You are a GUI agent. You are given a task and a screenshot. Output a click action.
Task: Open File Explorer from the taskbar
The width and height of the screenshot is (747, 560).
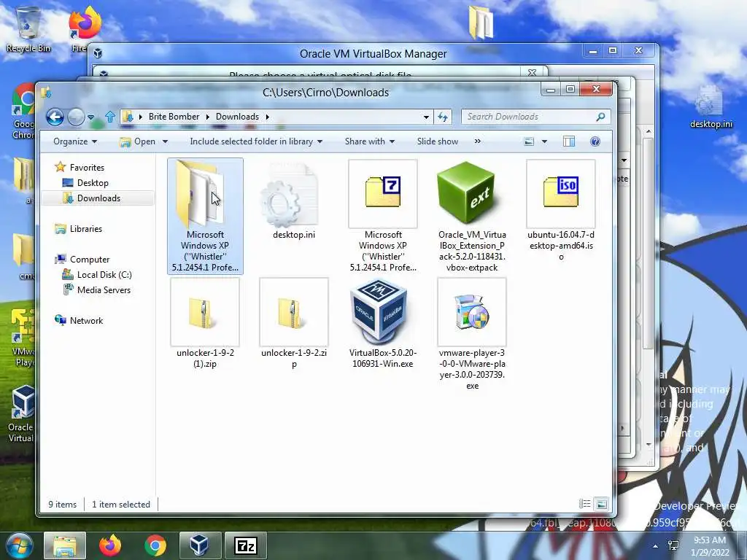pyautogui.click(x=65, y=545)
